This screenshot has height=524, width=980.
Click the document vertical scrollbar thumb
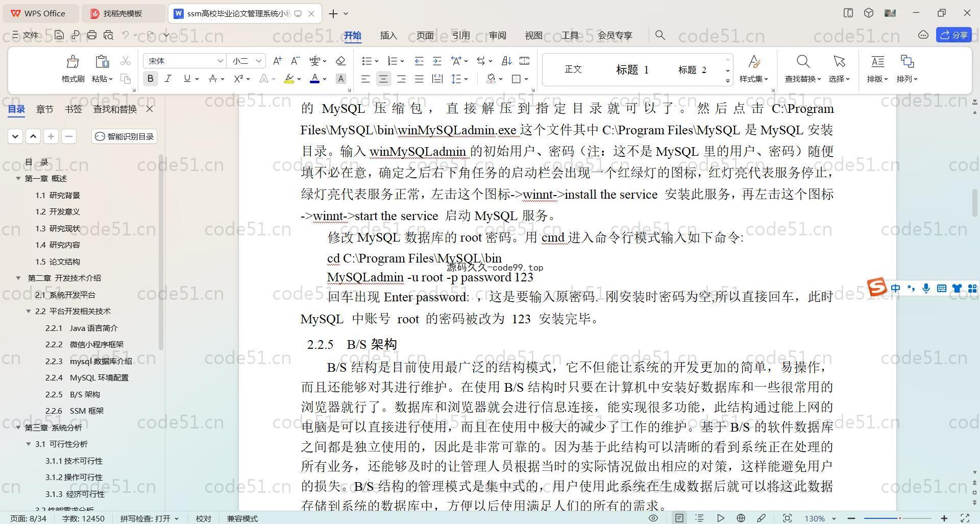pos(974,203)
